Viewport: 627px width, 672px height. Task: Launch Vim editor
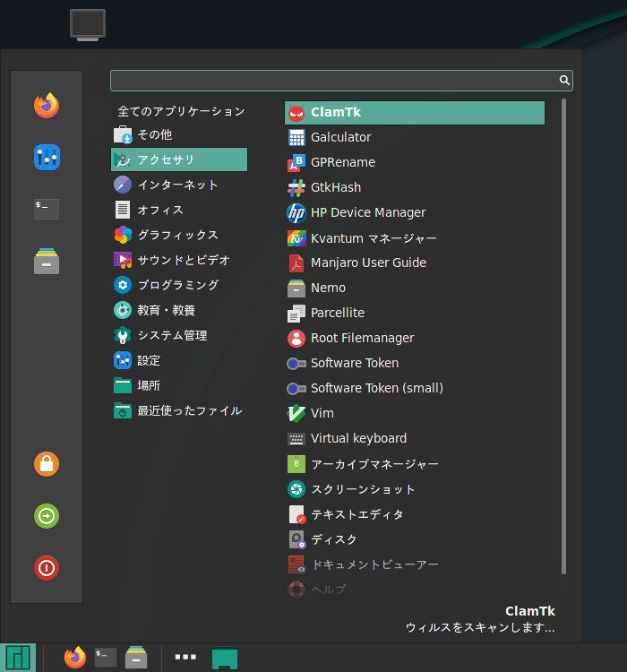click(415, 414)
